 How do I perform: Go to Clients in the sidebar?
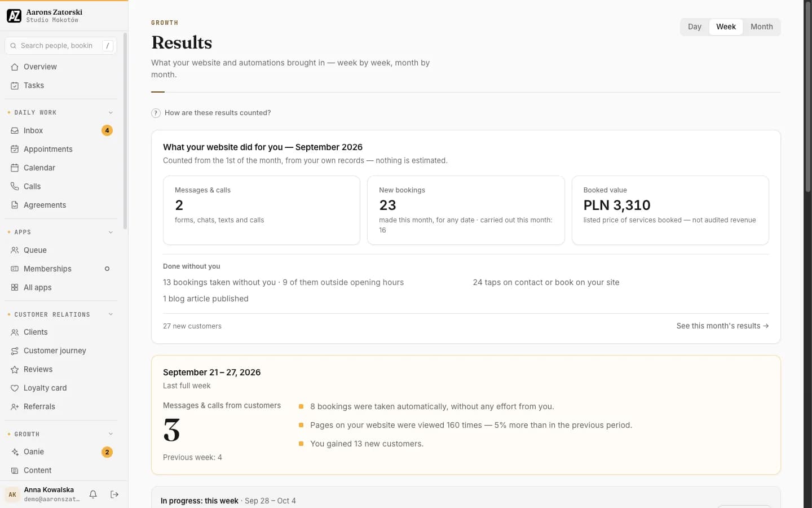pyautogui.click(x=61, y=332)
